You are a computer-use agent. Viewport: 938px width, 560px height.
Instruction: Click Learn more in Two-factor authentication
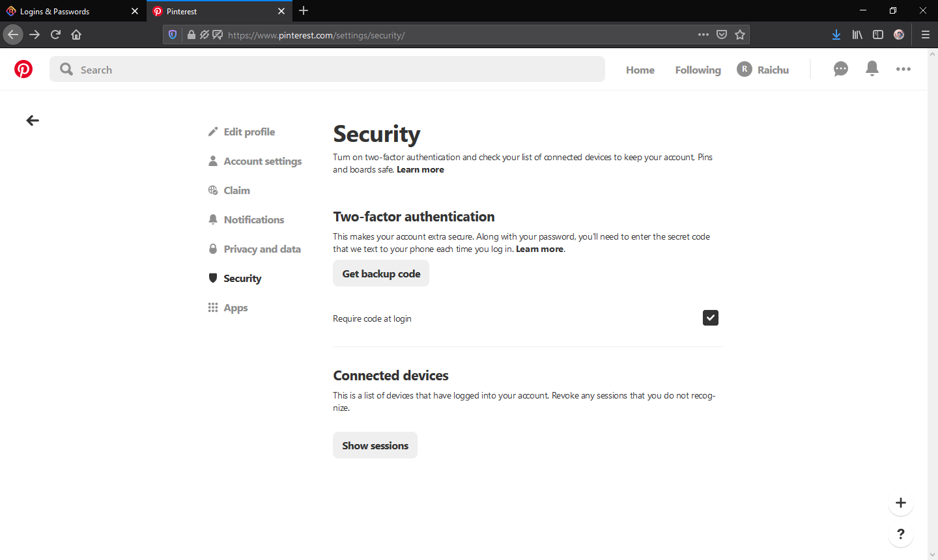point(540,249)
